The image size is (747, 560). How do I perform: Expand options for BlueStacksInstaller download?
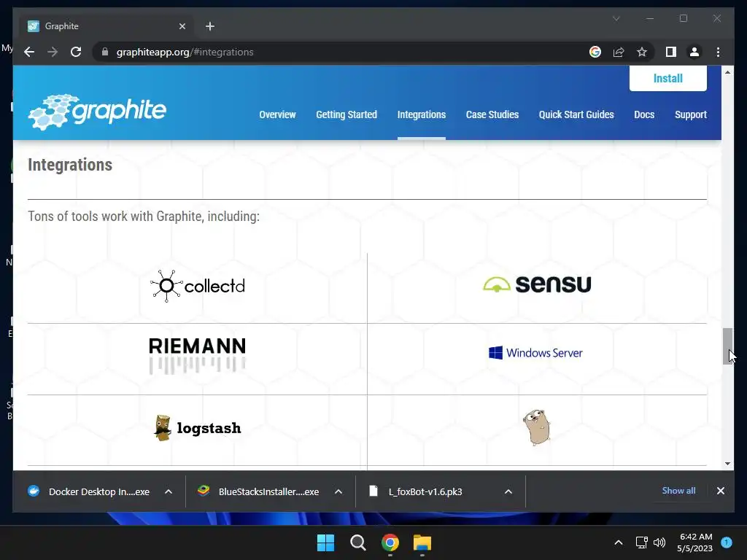[338, 491]
